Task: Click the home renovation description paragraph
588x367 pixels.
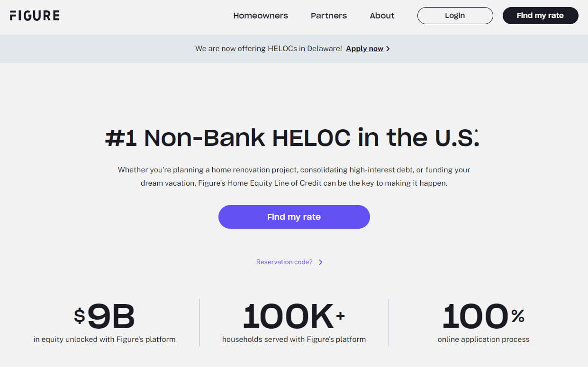Action: point(294,176)
